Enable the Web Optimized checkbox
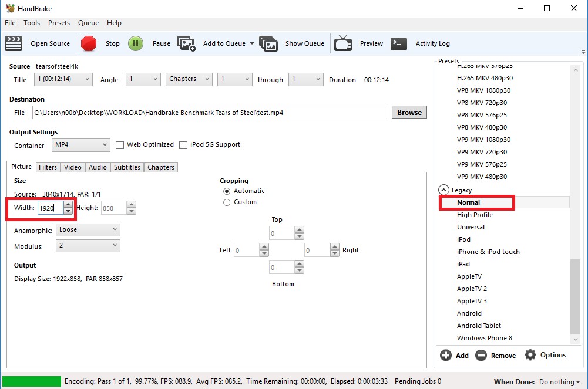The height and width of the screenshot is (389, 588). (x=120, y=145)
